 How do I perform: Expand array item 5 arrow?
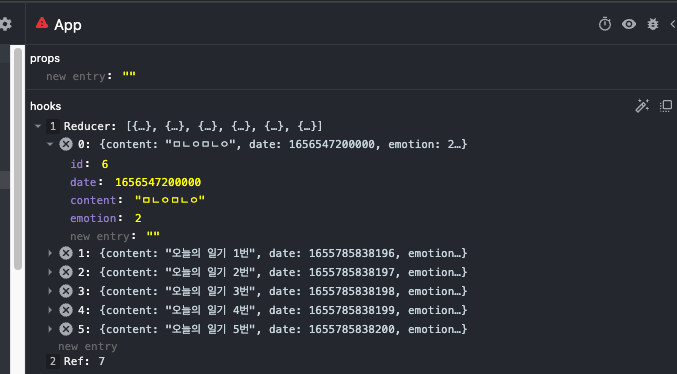50,329
